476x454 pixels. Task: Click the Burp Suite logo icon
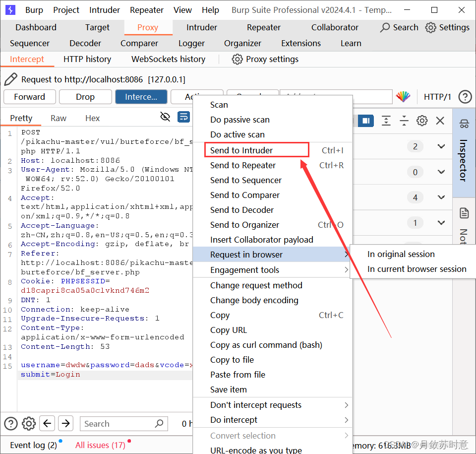click(x=10, y=10)
